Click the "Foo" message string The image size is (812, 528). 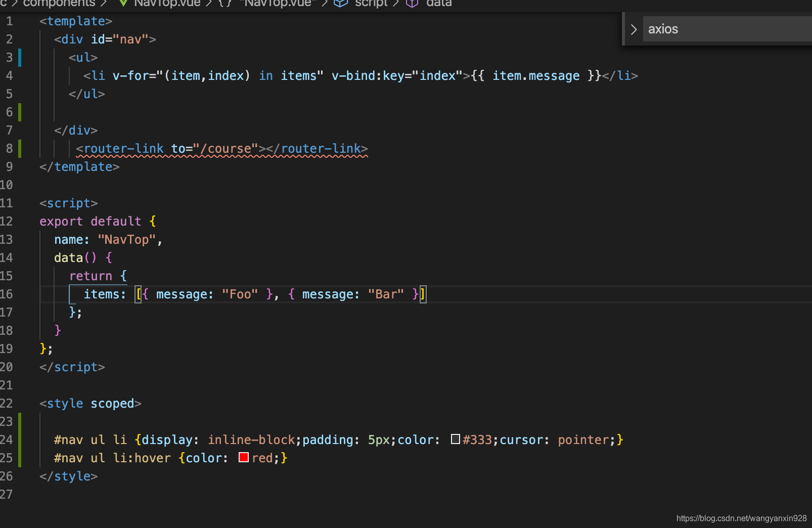pos(240,294)
